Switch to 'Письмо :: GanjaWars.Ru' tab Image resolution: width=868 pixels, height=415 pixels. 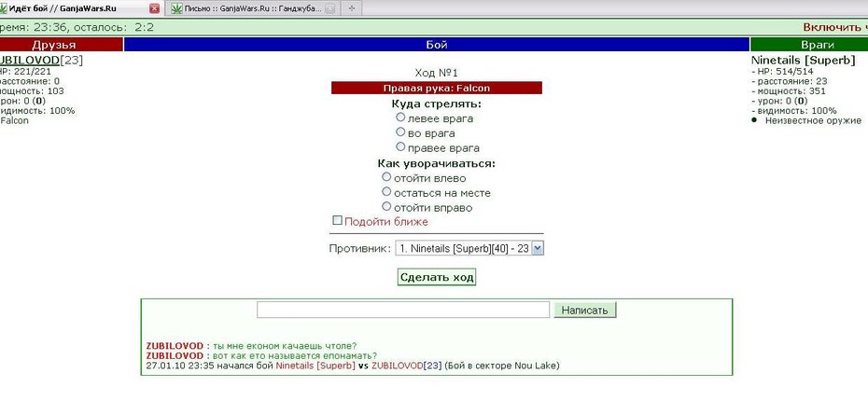pyautogui.click(x=253, y=8)
